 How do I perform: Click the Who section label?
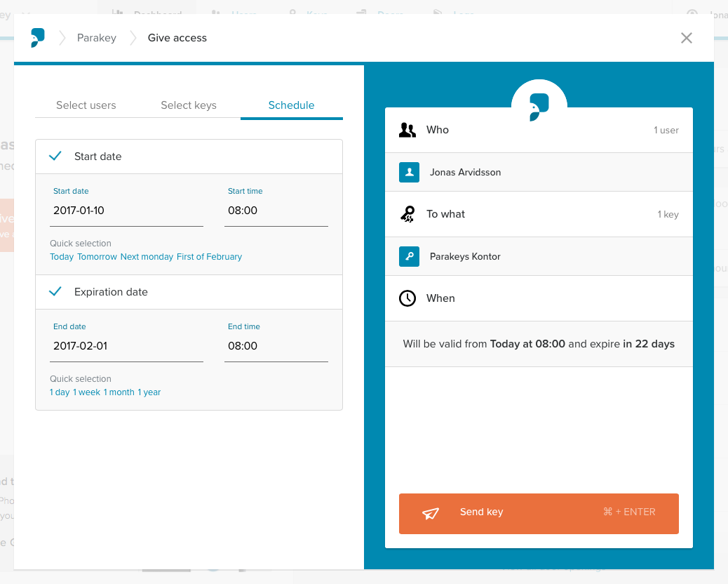point(438,130)
